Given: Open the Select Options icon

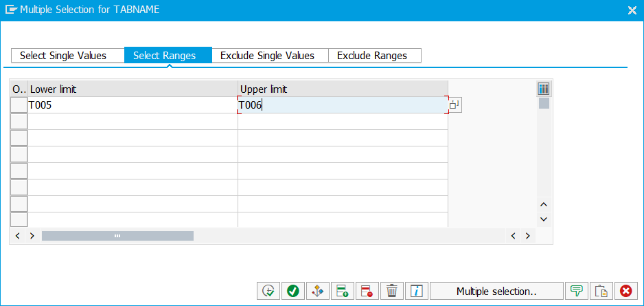Looking at the screenshot, I should [318, 291].
